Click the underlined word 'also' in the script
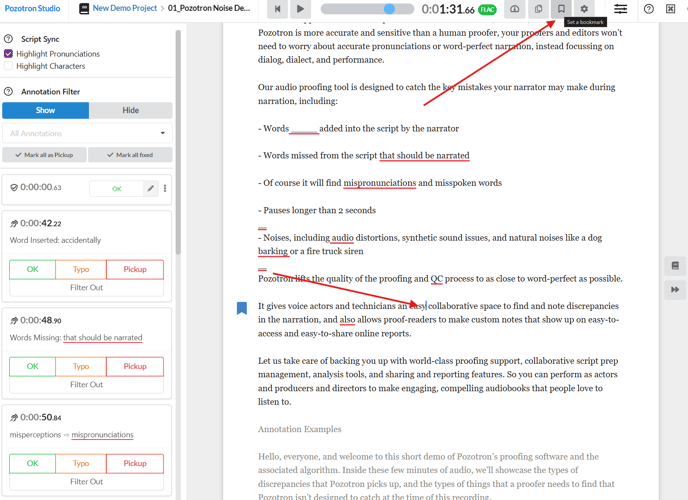The height and width of the screenshot is (500, 688). click(347, 320)
